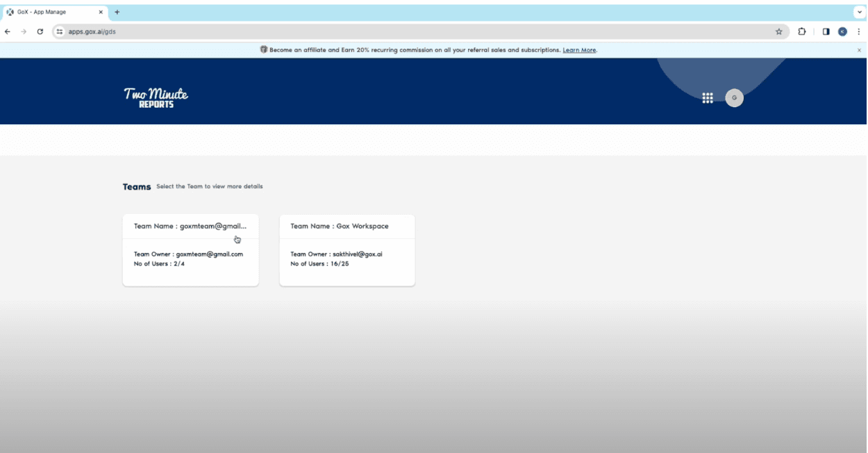Open the browser Extensions puzzle icon
Screen dimensions: 868x453
[x=802, y=31]
